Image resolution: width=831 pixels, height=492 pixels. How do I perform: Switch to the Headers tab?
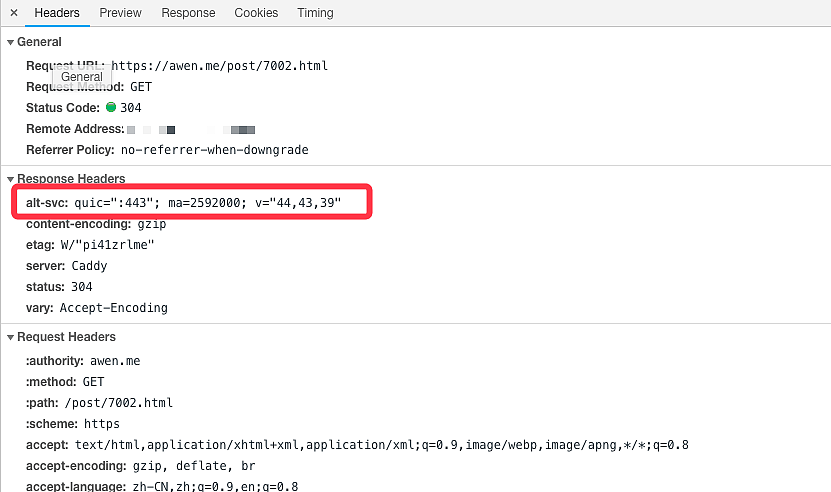click(x=57, y=13)
